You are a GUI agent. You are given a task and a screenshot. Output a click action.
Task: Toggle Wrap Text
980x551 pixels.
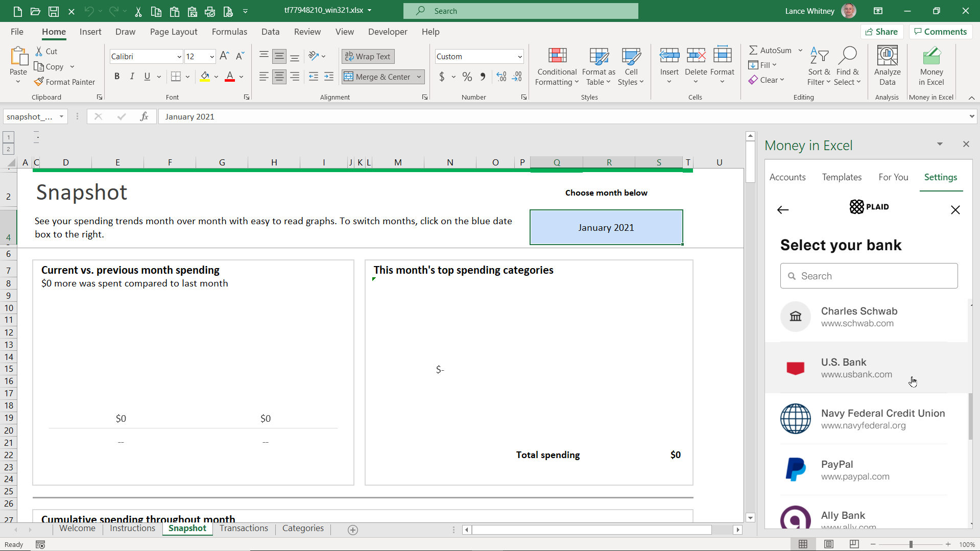pos(368,56)
